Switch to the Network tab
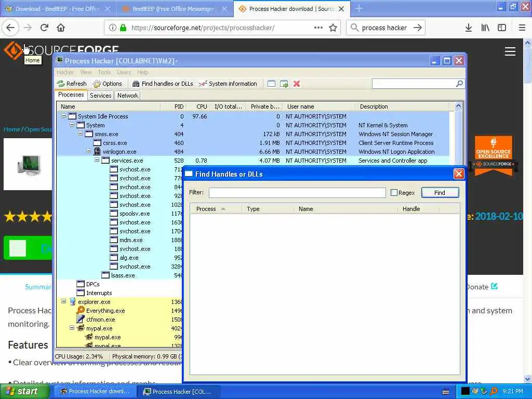 pyautogui.click(x=128, y=96)
